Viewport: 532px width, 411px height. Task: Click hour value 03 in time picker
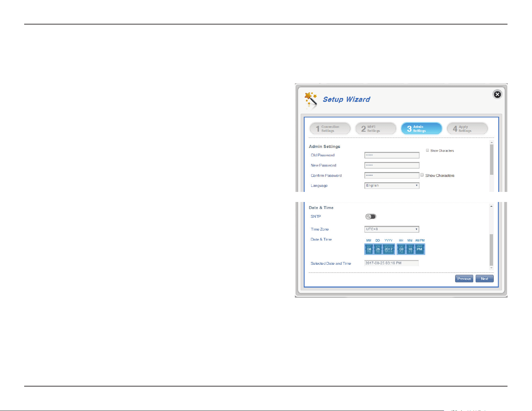point(401,249)
